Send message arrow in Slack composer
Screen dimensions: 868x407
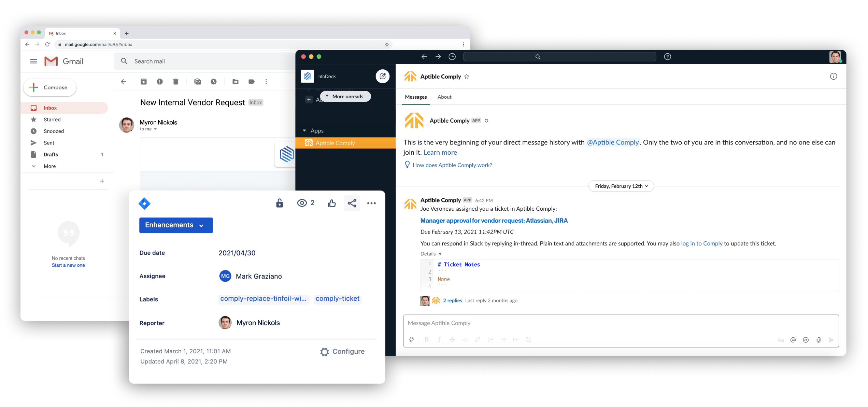click(831, 340)
